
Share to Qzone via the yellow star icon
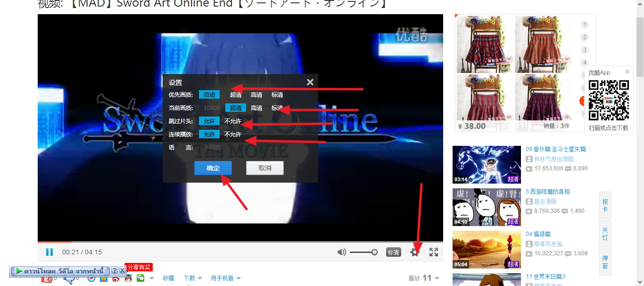[104, 278]
